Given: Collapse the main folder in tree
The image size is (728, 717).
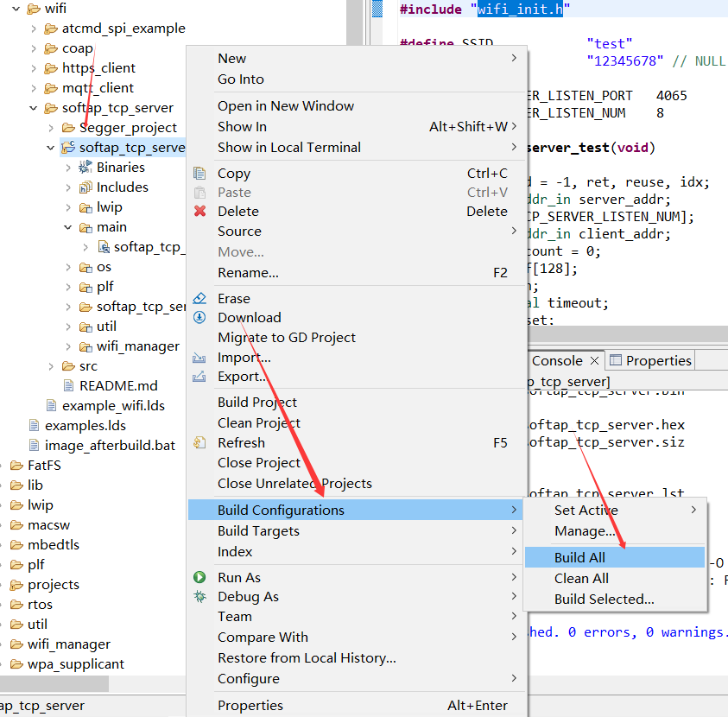Looking at the screenshot, I should 68,228.
